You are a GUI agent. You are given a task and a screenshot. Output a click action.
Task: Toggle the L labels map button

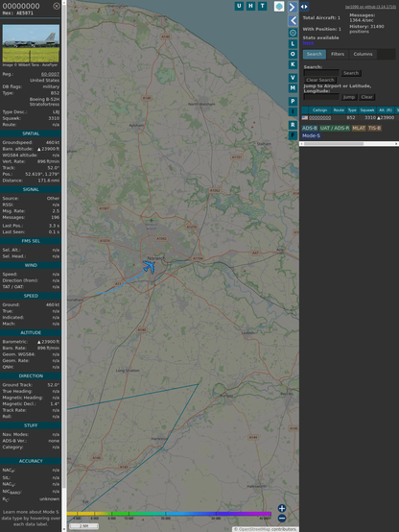pyautogui.click(x=293, y=44)
